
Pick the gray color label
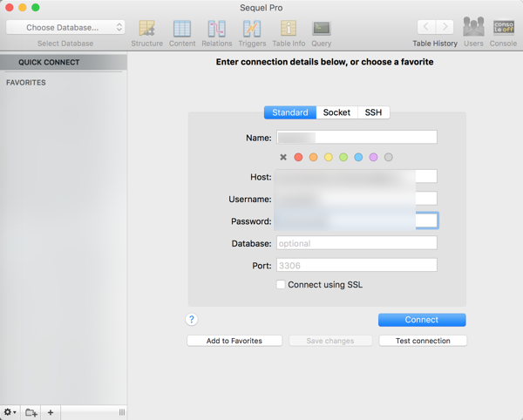tap(388, 157)
